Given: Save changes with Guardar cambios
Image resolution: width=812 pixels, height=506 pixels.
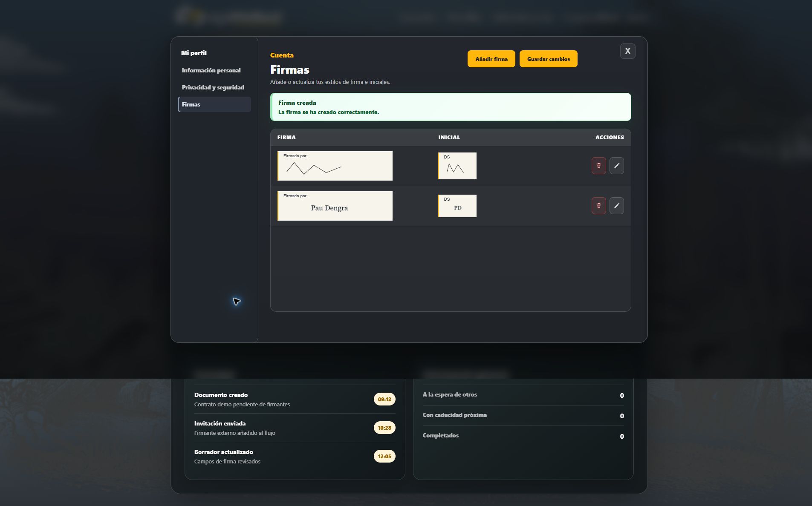Looking at the screenshot, I should [548, 59].
